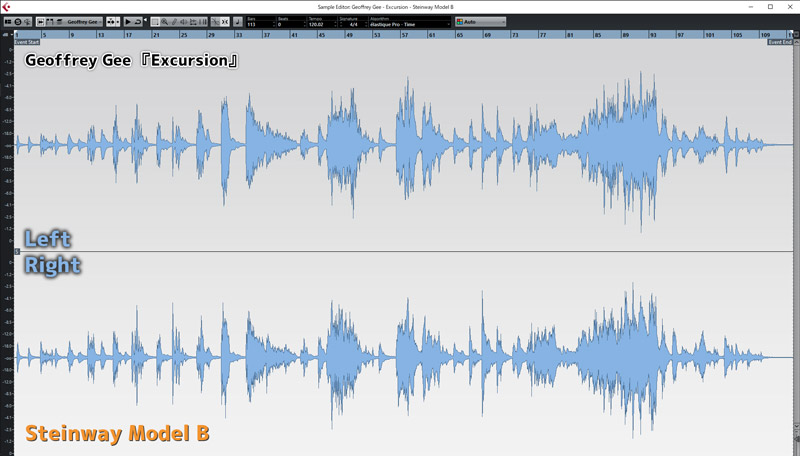Open the Set up Window Layout button
Image resolution: width=800 pixels, height=456 pixels.
(8, 22)
